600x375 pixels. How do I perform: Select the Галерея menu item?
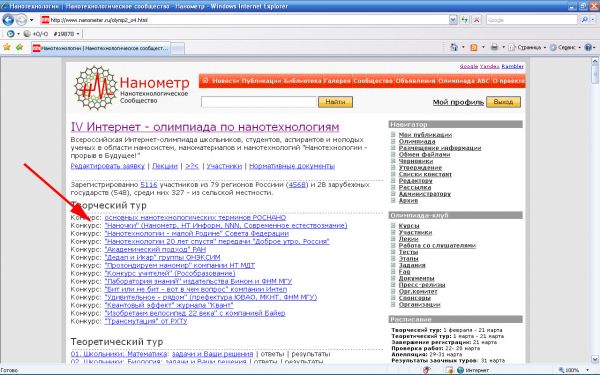tap(337, 81)
